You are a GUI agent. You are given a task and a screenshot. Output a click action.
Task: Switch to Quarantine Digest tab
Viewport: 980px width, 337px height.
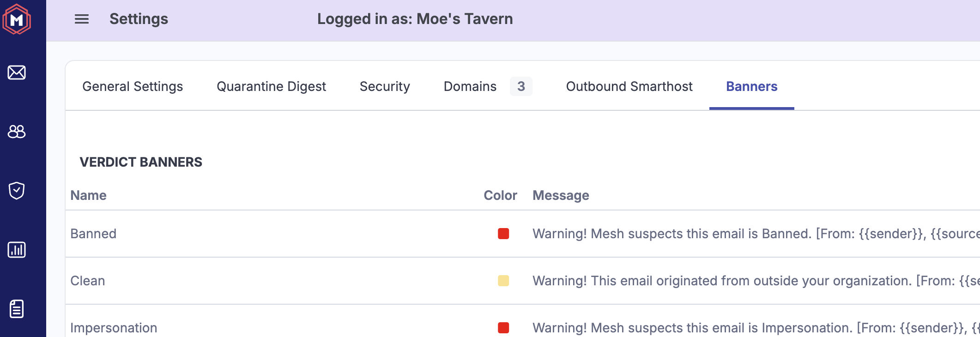(x=271, y=86)
